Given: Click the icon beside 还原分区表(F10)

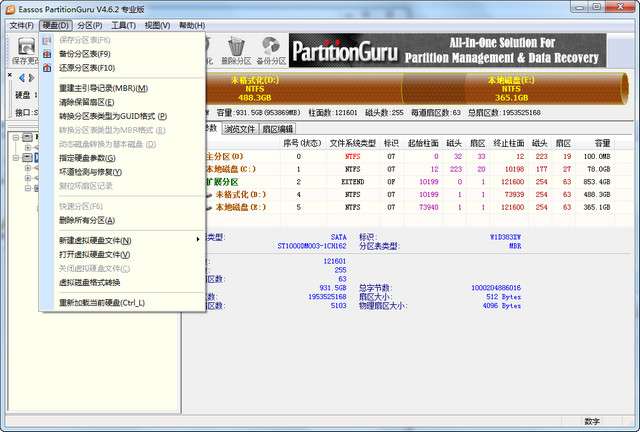Looking at the screenshot, I should [47, 68].
